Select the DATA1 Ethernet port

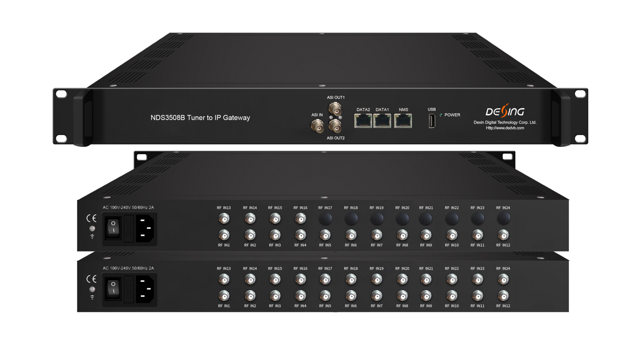point(382,121)
